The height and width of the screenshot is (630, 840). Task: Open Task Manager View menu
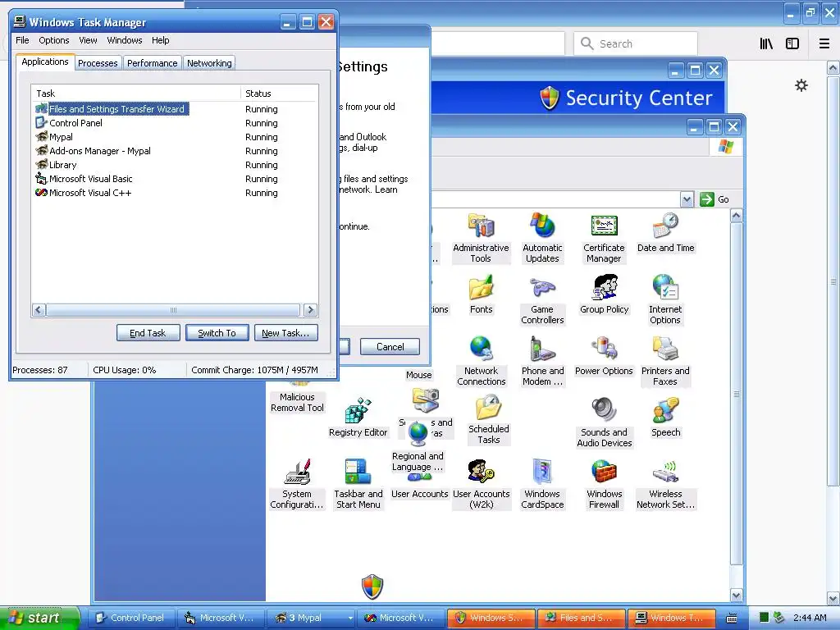coord(88,40)
